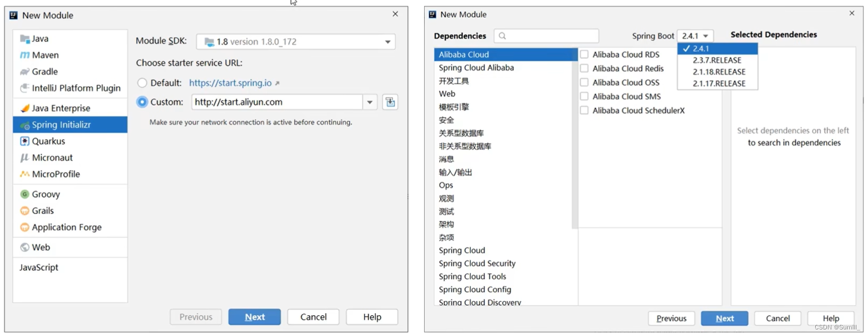Open the custom URL history dropdown arrow
Image resolution: width=868 pixels, height=335 pixels.
[x=370, y=102]
